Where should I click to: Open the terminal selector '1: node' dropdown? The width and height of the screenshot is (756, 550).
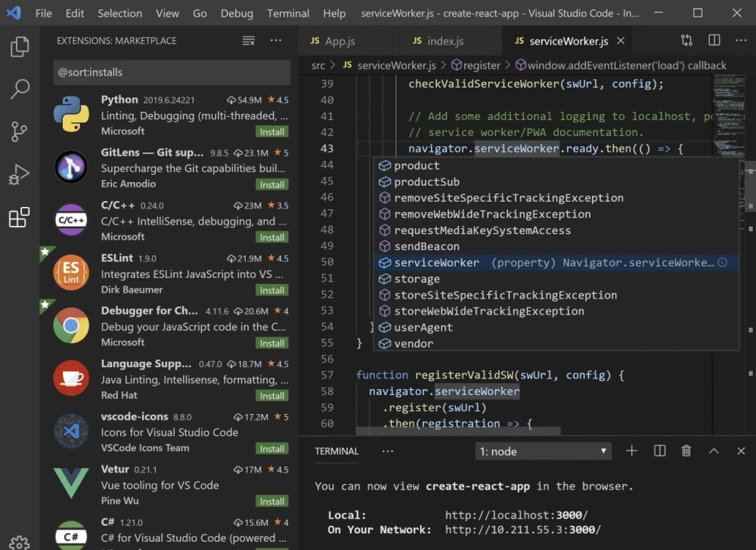coord(543,451)
